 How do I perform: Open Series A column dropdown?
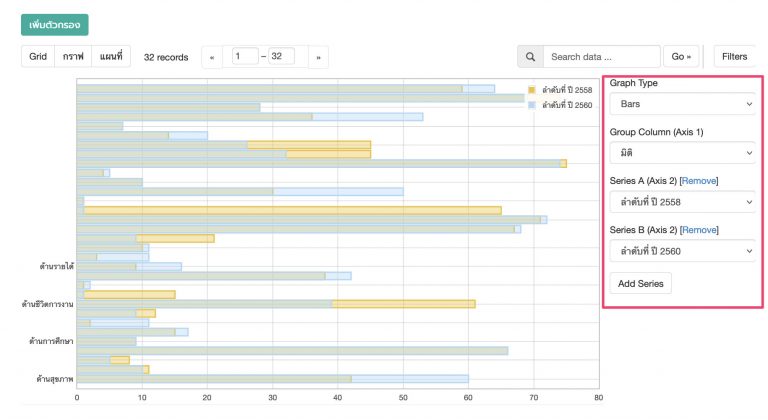(683, 202)
